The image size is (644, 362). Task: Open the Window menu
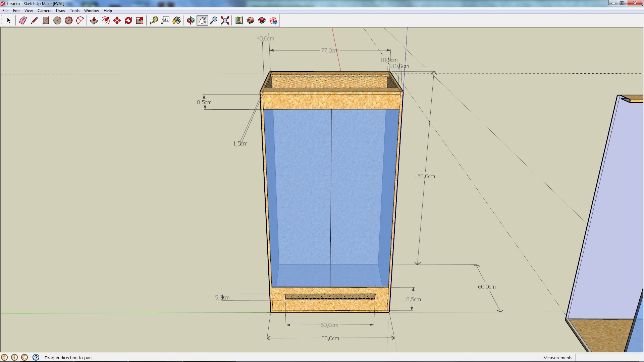91,11
